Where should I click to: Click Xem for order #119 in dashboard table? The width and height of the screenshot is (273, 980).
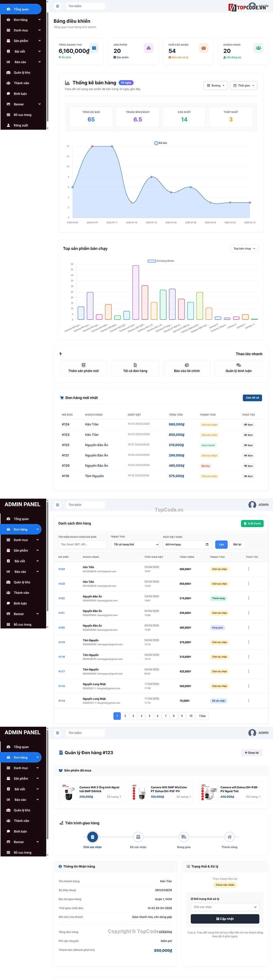(x=249, y=476)
